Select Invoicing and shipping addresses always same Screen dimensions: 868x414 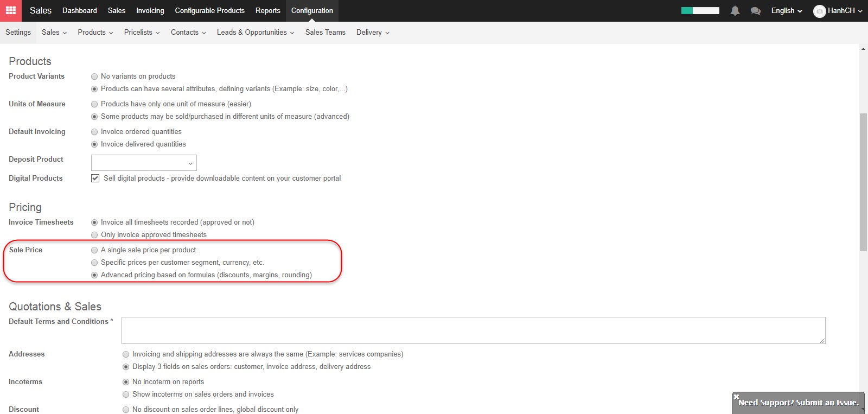(x=126, y=354)
